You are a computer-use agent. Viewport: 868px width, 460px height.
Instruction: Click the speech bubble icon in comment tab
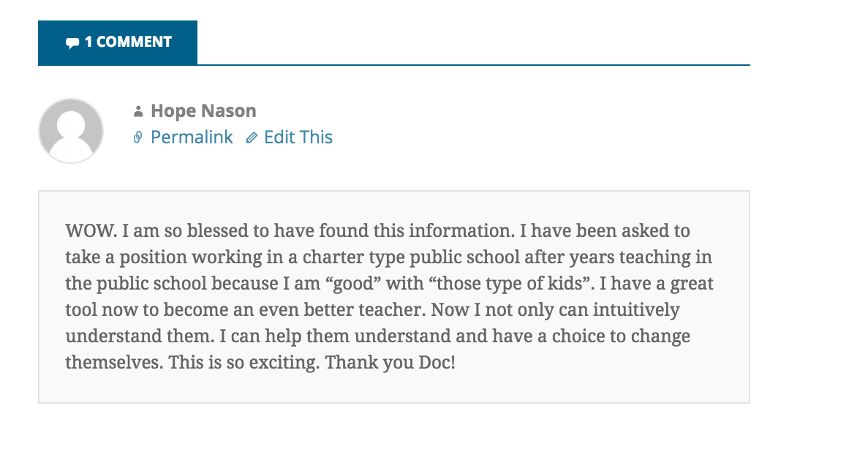tap(72, 43)
